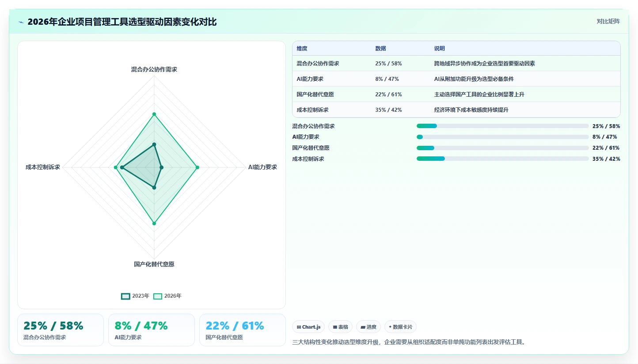The width and height of the screenshot is (638, 364).
Task: Click the summary sentence starting 三大结构性变化
Action: point(409,342)
